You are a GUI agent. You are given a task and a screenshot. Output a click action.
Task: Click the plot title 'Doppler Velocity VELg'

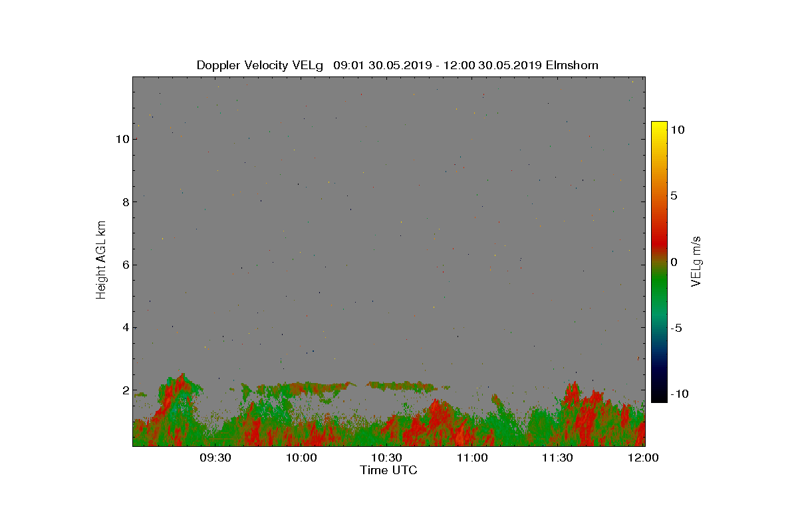(x=259, y=65)
